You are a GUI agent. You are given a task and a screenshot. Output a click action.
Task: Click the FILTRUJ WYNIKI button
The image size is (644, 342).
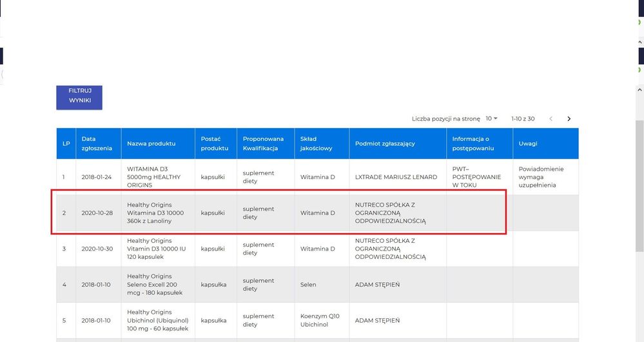pyautogui.click(x=79, y=97)
